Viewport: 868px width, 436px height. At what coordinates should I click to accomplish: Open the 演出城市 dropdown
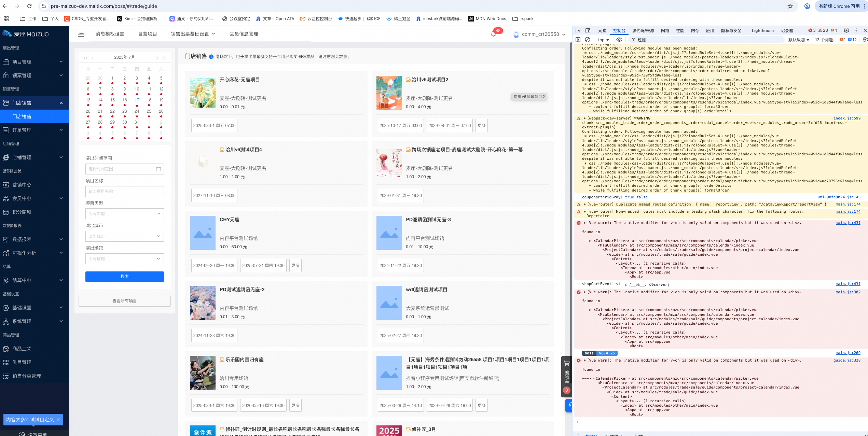[124, 236]
